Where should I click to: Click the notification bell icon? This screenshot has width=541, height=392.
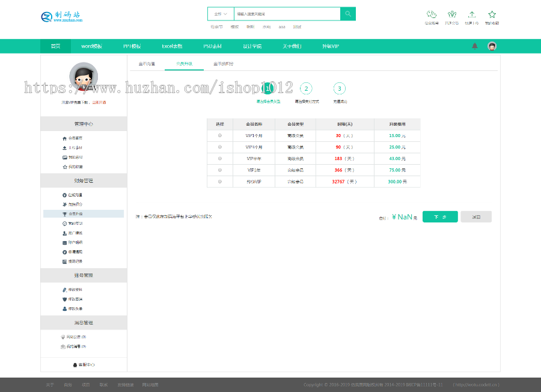click(x=474, y=46)
